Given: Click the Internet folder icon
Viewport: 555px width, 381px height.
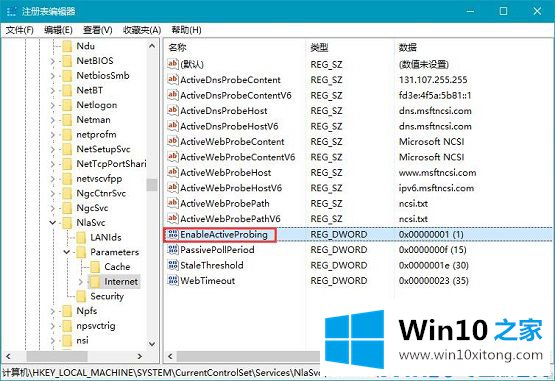Looking at the screenshot, I should click(x=95, y=282).
